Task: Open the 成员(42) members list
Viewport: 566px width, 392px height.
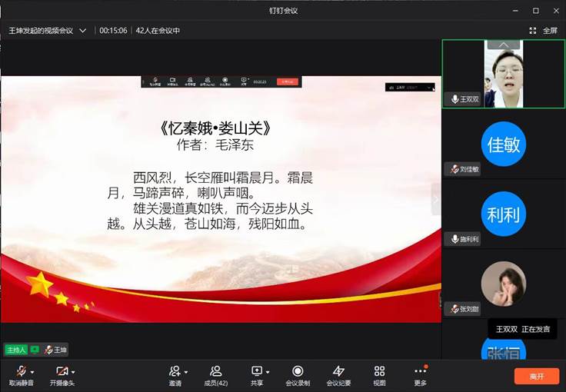Action: click(x=215, y=371)
